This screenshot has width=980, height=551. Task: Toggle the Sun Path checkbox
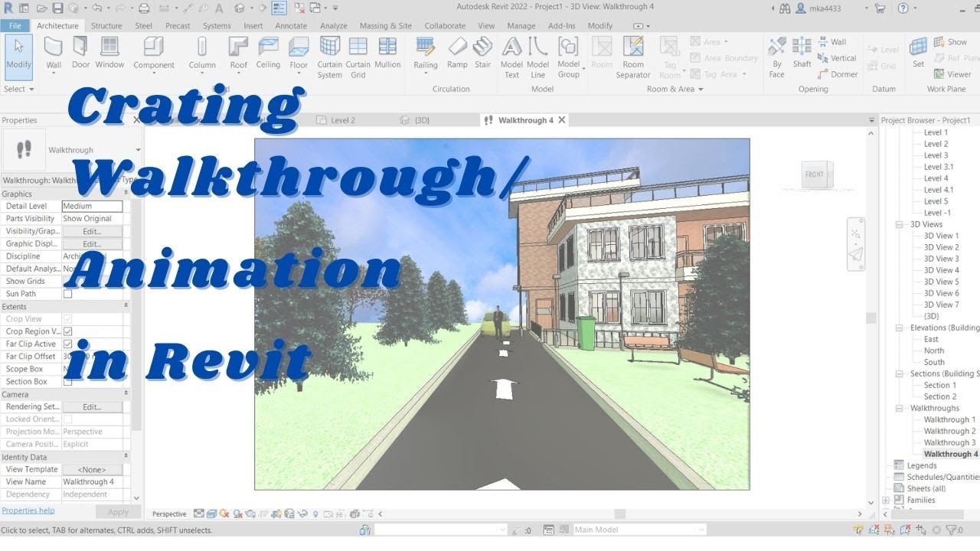point(67,294)
